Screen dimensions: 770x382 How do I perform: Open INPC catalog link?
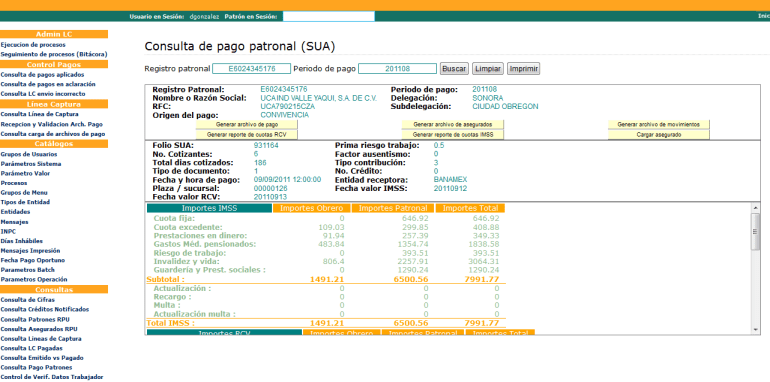[8, 231]
